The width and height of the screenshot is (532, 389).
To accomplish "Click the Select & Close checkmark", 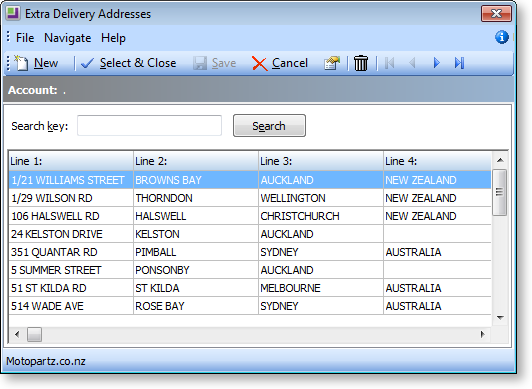I will 87,63.
